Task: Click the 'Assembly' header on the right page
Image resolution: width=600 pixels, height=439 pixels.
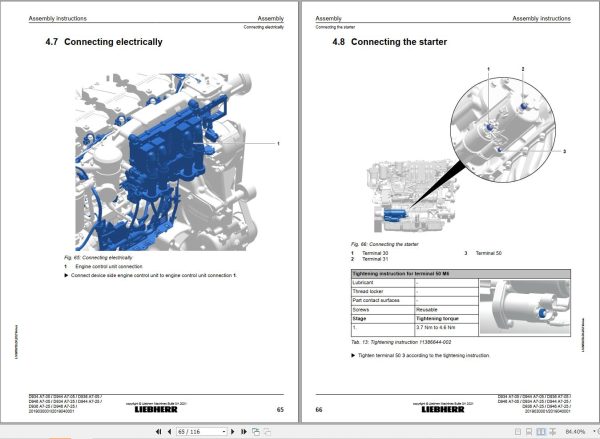Action: click(x=328, y=18)
